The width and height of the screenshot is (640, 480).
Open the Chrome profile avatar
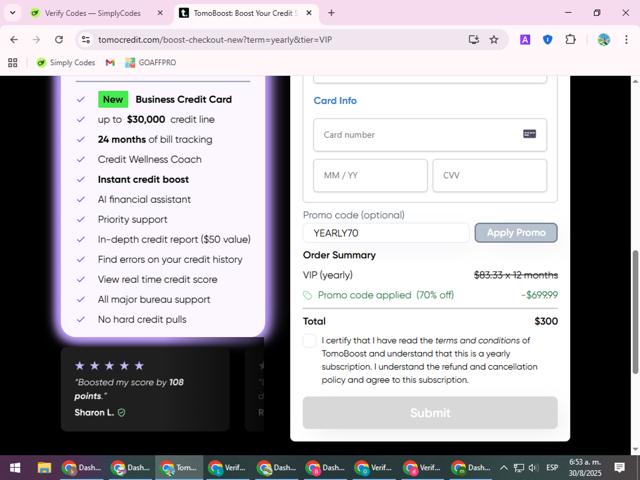click(x=604, y=40)
